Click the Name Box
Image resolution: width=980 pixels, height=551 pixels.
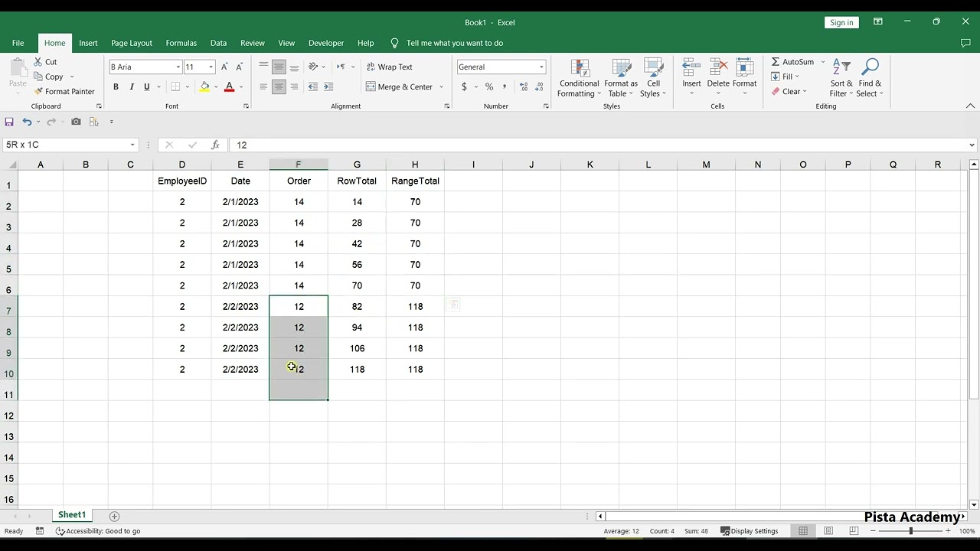click(70, 145)
